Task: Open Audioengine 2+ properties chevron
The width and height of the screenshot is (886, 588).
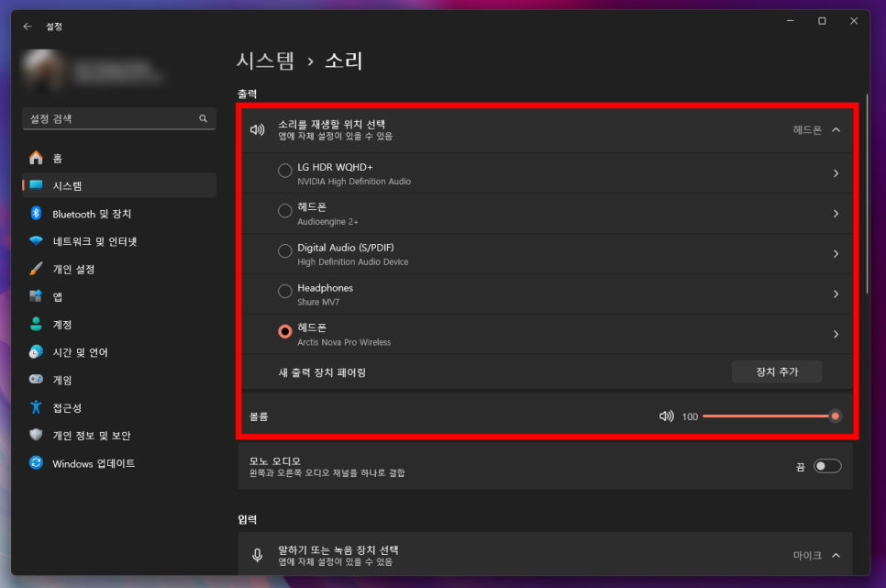Action: click(836, 214)
